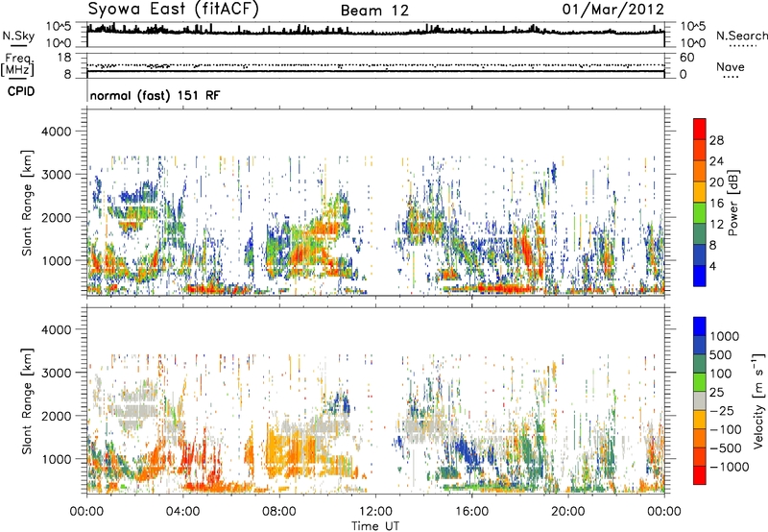The image size is (768, 532).
Task: Click the '18' tick on frequency axis
Action: (64, 58)
